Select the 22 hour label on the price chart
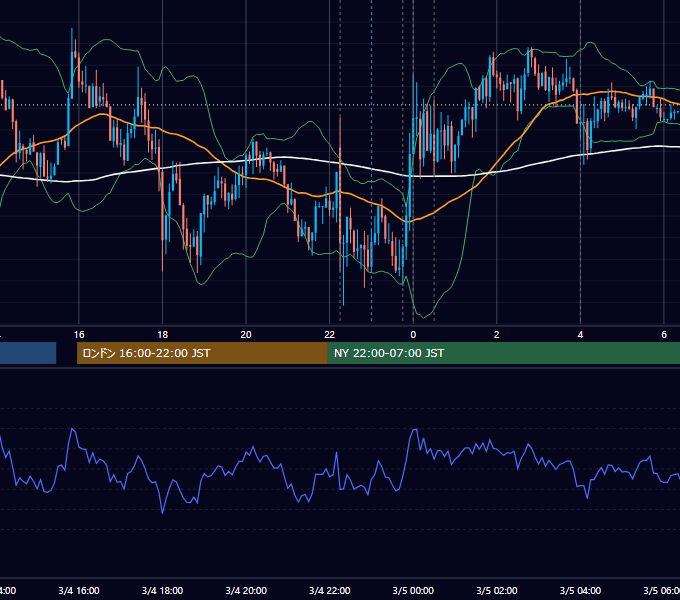680x600 pixels. click(x=330, y=335)
